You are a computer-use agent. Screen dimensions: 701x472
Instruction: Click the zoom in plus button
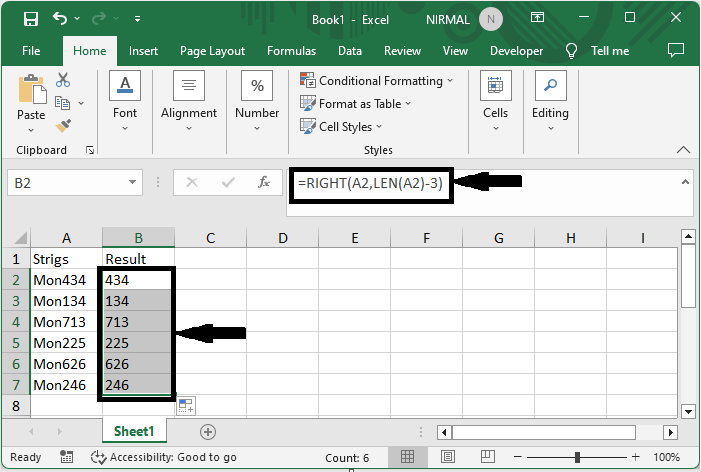click(x=636, y=457)
